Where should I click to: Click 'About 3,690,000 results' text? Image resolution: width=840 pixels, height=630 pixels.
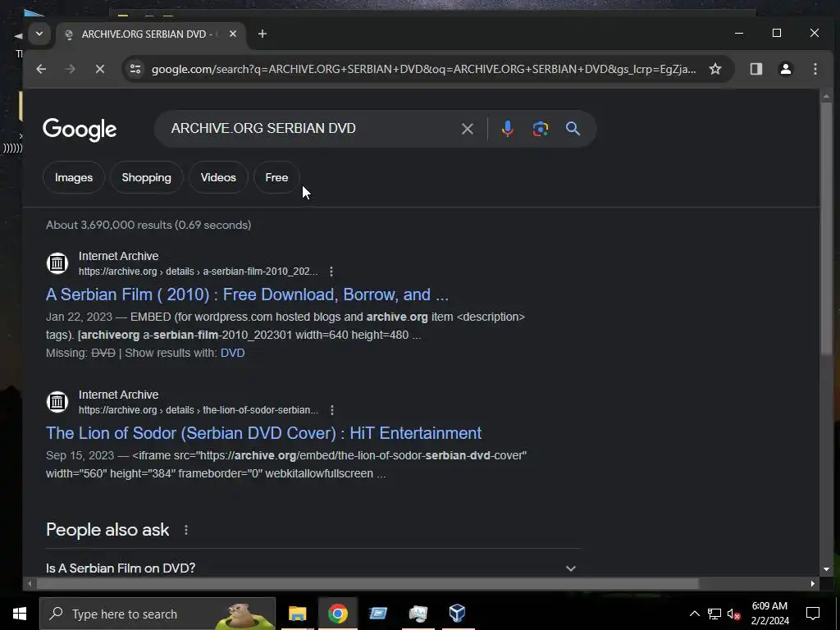(x=148, y=225)
